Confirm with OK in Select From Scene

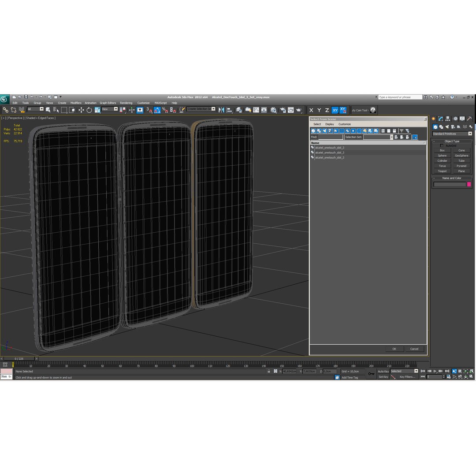394,349
